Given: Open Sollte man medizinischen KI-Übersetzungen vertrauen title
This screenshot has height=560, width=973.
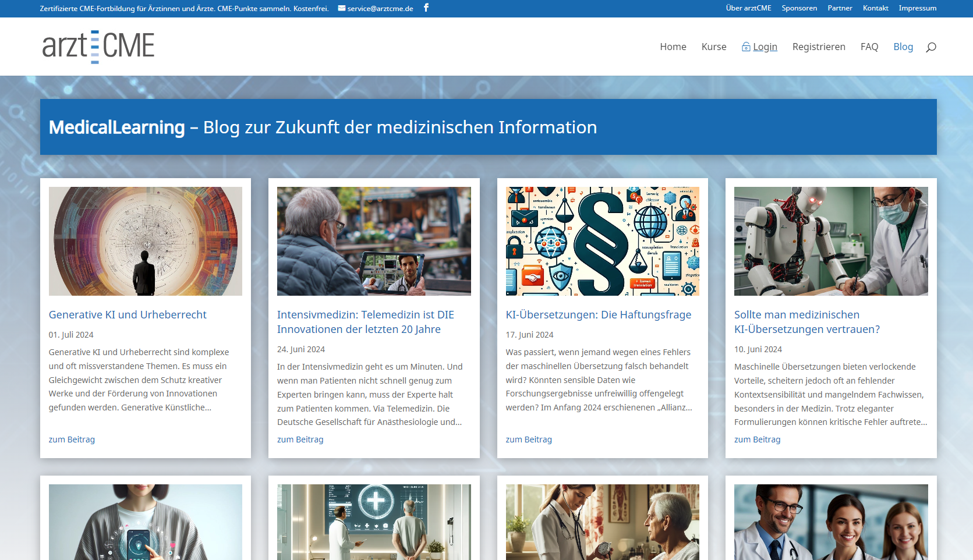Looking at the screenshot, I should [807, 322].
